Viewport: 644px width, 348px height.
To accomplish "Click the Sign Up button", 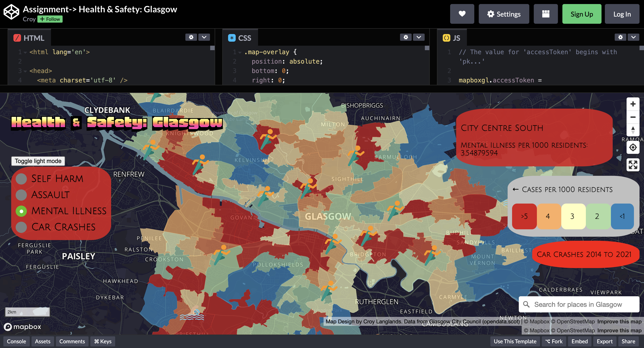I will point(582,14).
